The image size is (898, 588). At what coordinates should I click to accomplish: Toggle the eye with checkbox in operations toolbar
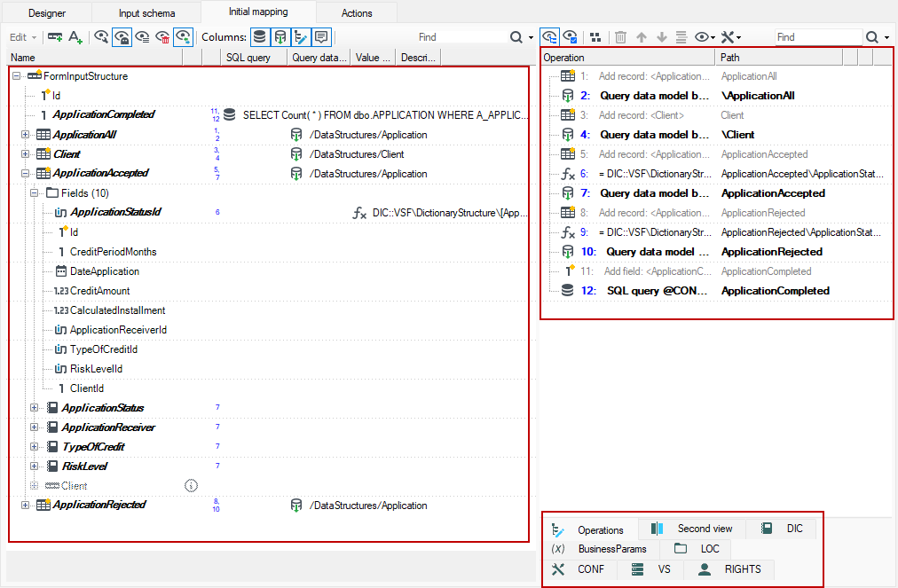coord(570,37)
